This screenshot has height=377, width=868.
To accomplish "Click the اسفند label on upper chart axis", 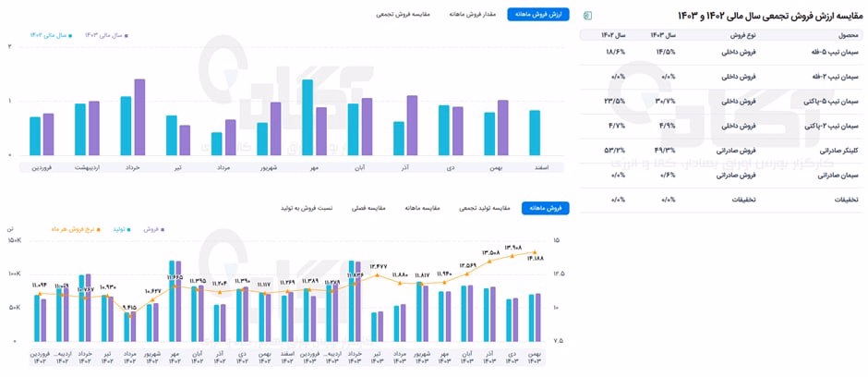I will pos(541,166).
